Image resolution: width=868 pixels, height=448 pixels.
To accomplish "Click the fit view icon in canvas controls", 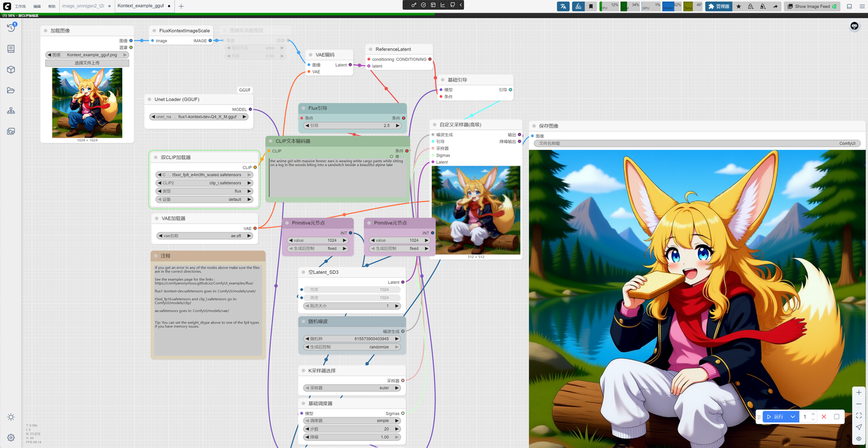I will coord(859,415).
